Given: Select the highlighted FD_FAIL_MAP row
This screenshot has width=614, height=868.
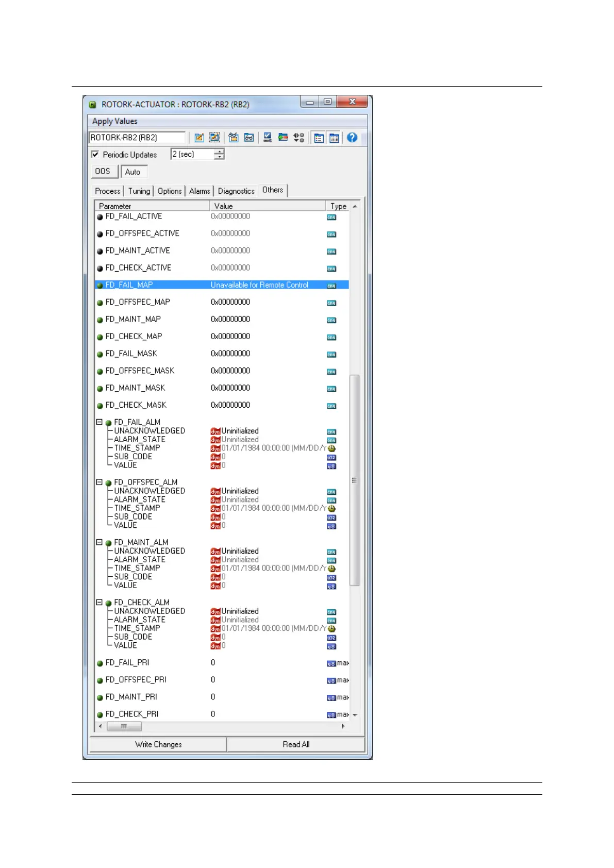Looking at the screenshot, I should [x=222, y=285].
